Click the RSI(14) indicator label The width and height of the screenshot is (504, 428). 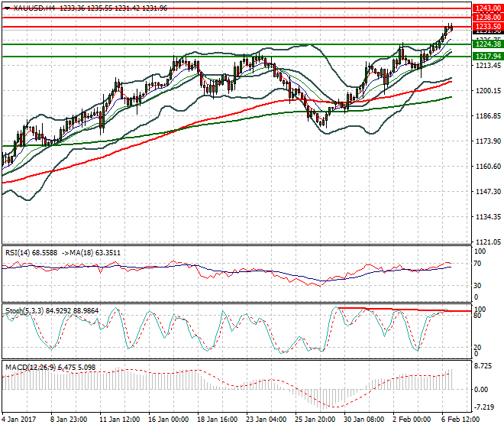point(18,253)
